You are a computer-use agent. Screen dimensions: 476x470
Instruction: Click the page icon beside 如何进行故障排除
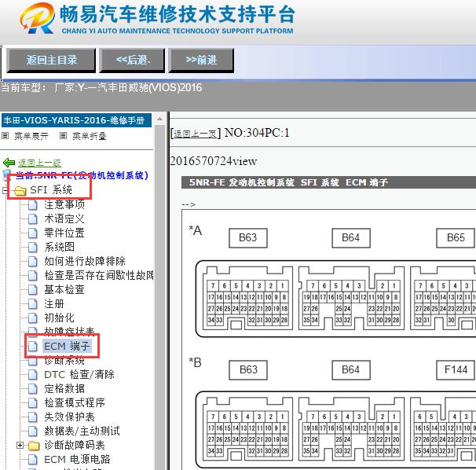(33, 262)
